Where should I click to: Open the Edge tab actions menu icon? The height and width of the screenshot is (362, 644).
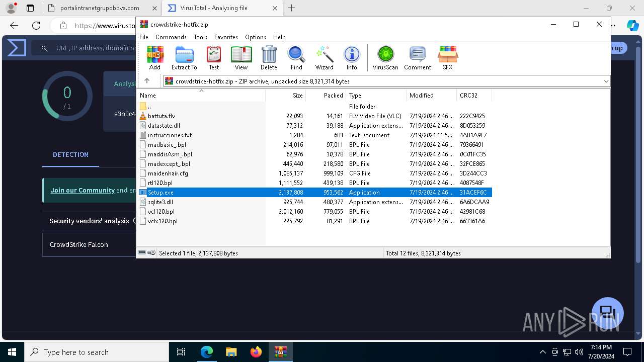pyautogui.click(x=30, y=8)
